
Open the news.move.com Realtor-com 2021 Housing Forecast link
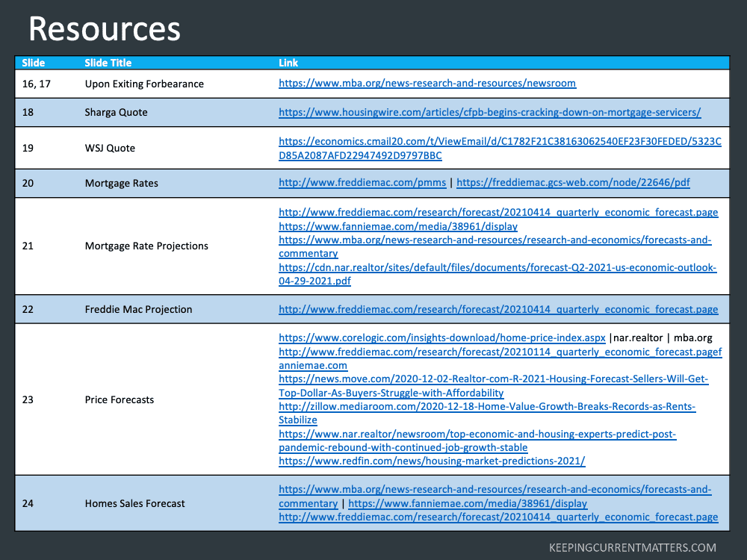tap(494, 386)
